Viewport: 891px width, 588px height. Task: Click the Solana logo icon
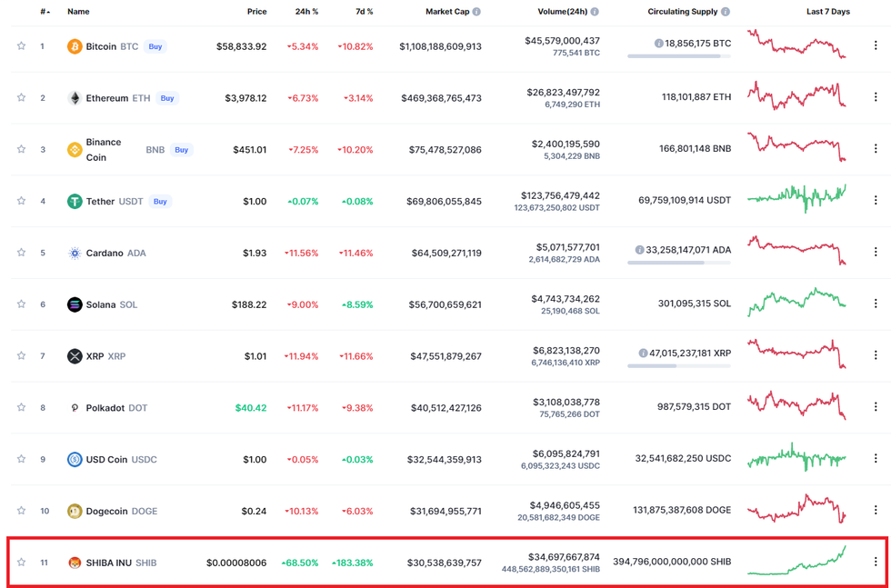[x=75, y=304]
